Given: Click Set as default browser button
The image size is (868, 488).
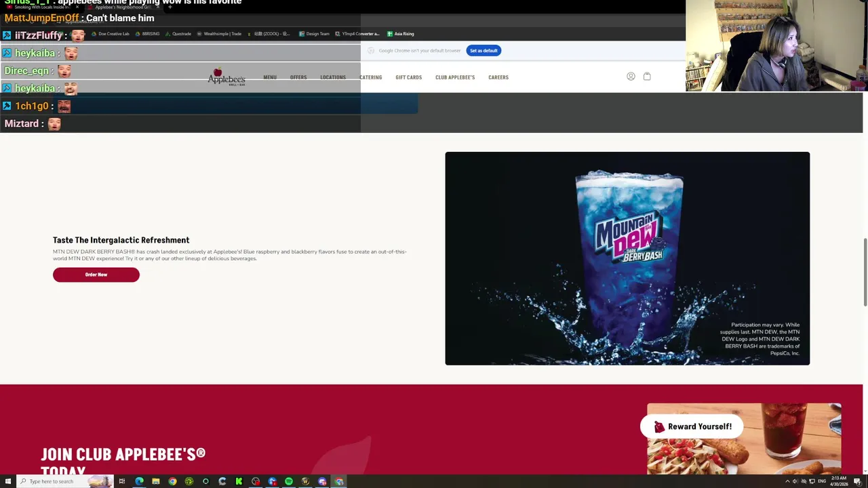Looking at the screenshot, I should click(484, 51).
